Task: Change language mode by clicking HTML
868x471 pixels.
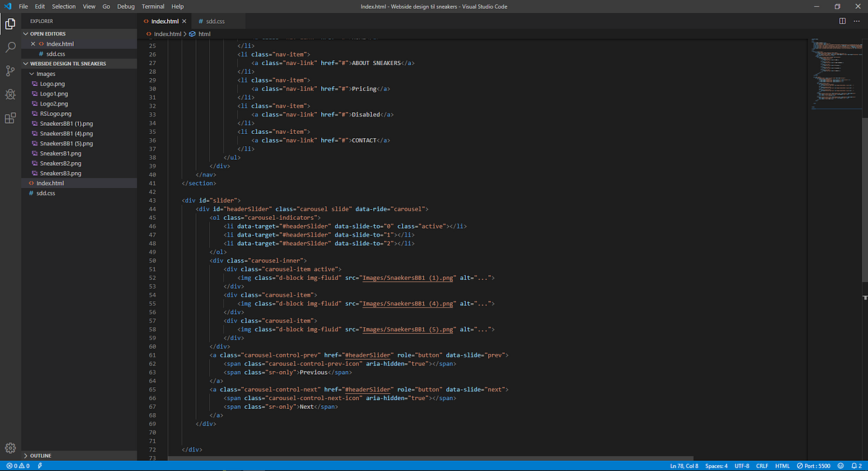Action: [x=783, y=465]
